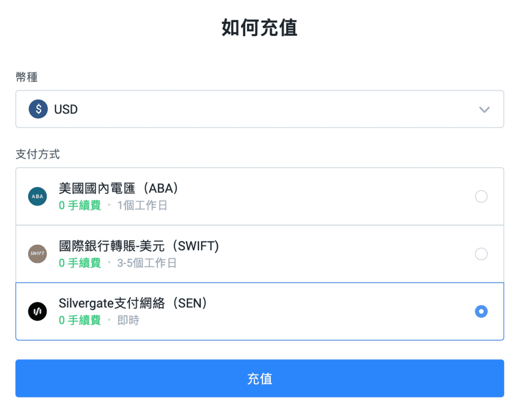
Task: Click the USD dollar-sign currency icon
Action: pyautogui.click(x=38, y=109)
